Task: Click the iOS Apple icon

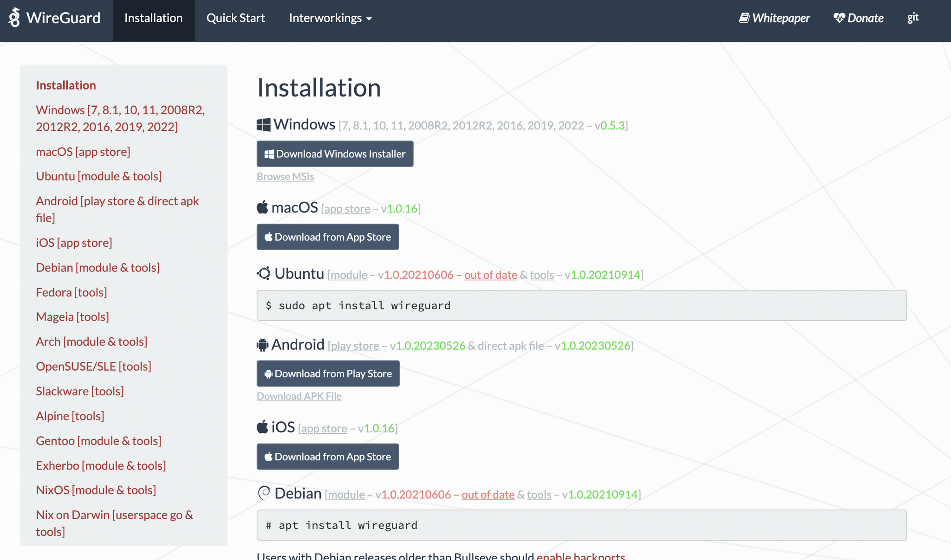Action: click(x=262, y=427)
